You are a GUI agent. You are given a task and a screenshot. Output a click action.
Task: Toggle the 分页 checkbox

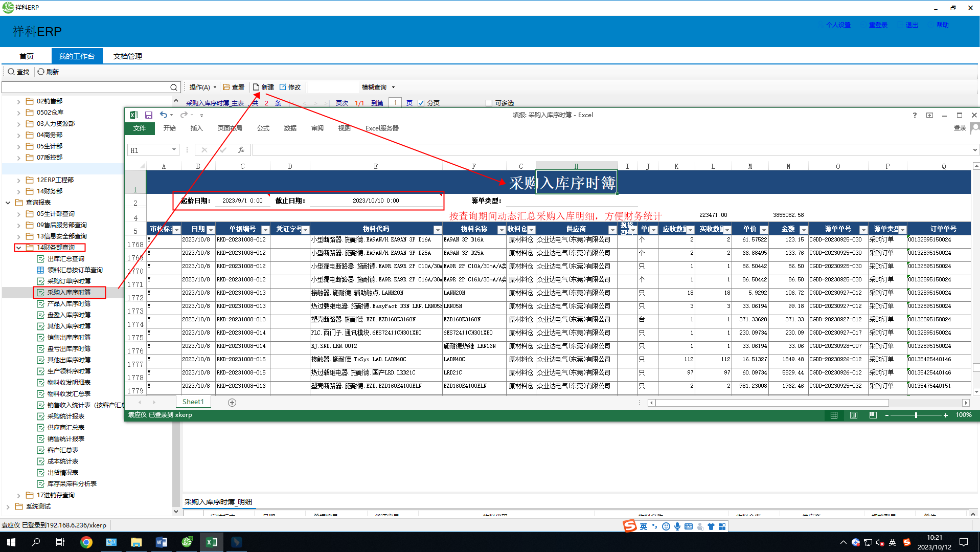[421, 103]
